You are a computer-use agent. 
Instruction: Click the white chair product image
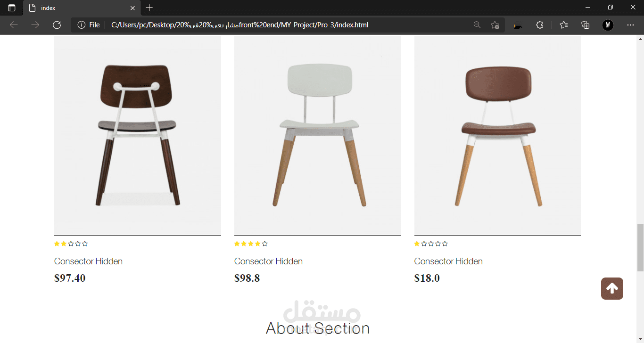click(x=317, y=135)
